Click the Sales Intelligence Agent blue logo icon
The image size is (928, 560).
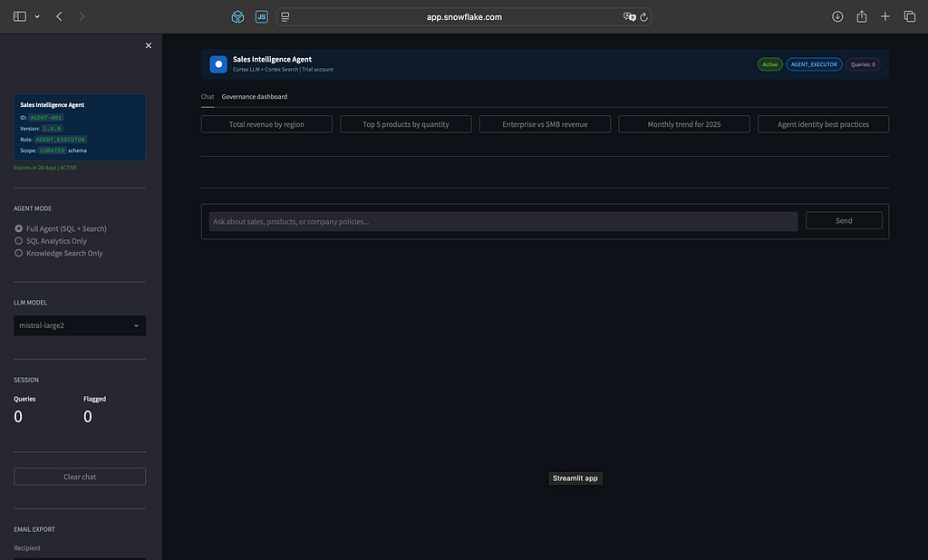(x=218, y=64)
